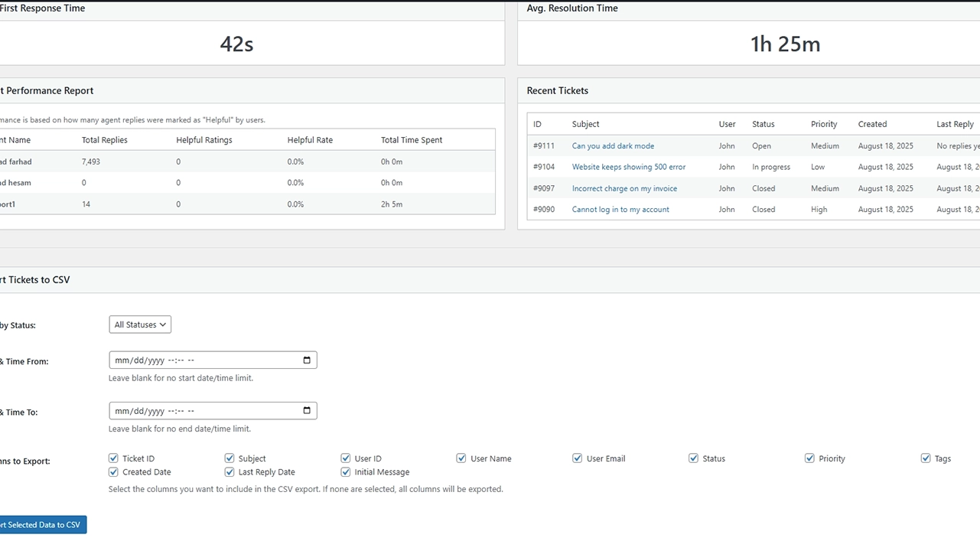
Task: View "Incorrect charge on my invoice" ticket
Action: pyautogui.click(x=624, y=188)
